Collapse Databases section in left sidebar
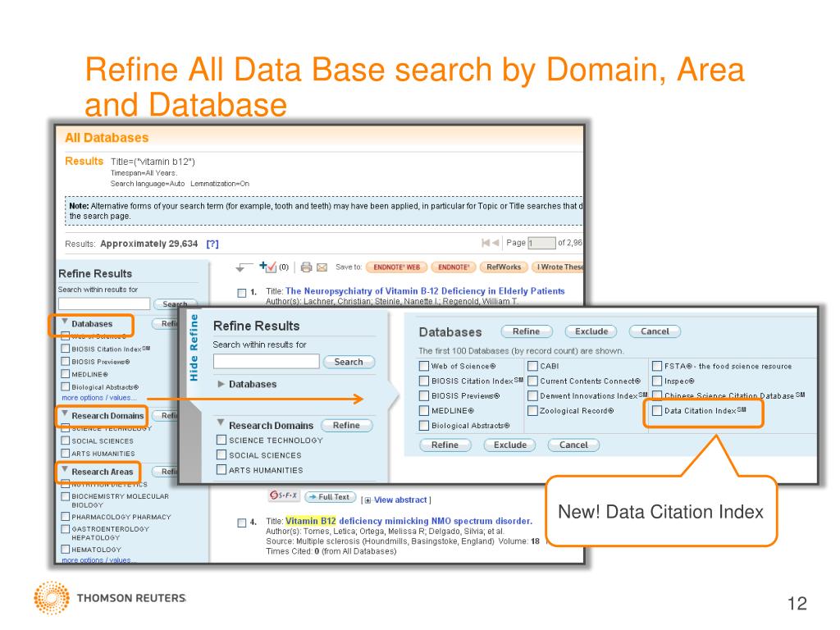The height and width of the screenshot is (630, 840). pos(65,322)
